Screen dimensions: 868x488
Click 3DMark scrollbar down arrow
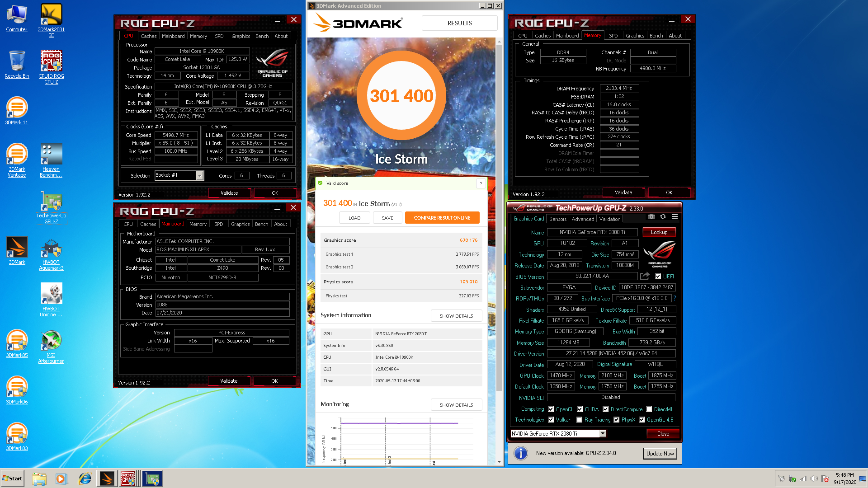tap(499, 462)
